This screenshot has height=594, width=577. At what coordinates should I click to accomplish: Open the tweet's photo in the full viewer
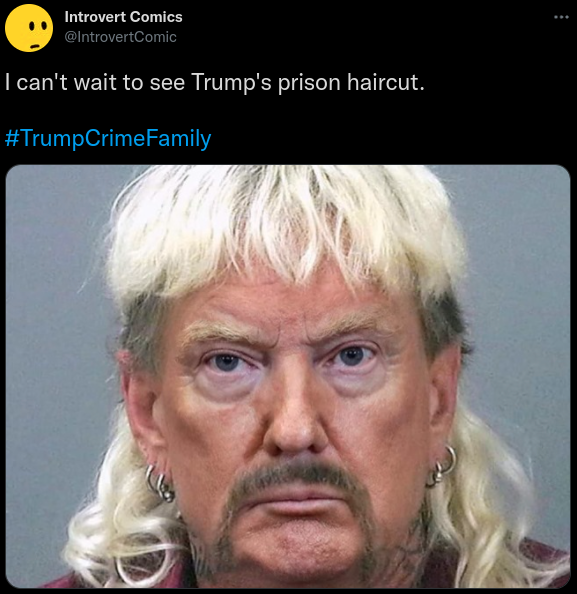288,376
